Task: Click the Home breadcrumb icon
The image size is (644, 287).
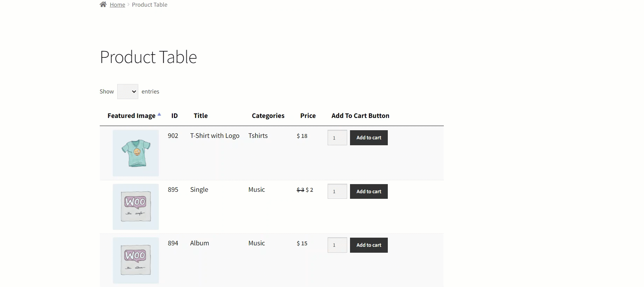Action: [x=103, y=5]
